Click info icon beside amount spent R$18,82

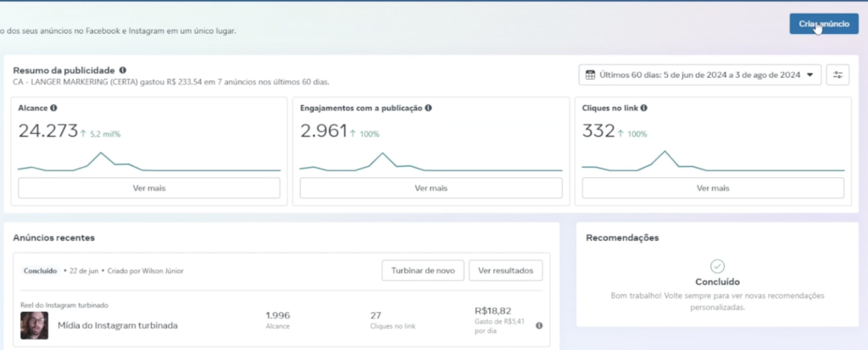coord(539,325)
